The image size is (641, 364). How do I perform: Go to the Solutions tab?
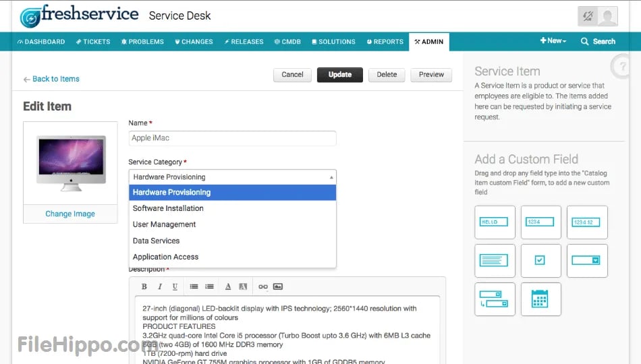click(x=333, y=42)
